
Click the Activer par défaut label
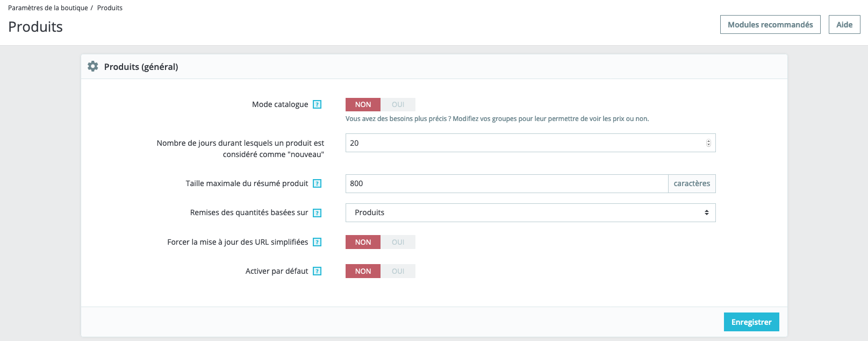pyautogui.click(x=277, y=271)
